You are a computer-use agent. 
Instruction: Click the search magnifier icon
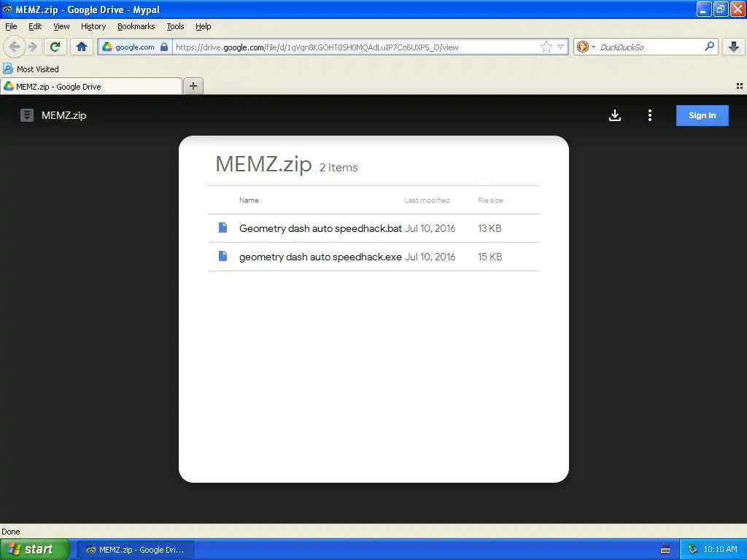point(709,47)
